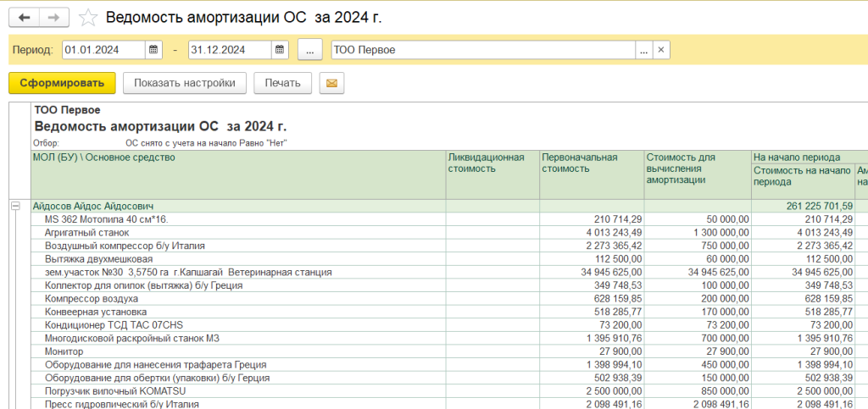Click the forward navigation arrow

pyautogui.click(x=53, y=17)
